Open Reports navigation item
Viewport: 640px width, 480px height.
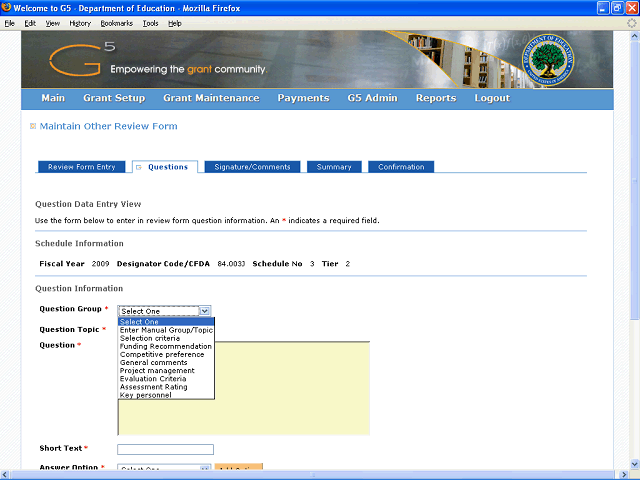tap(436, 98)
